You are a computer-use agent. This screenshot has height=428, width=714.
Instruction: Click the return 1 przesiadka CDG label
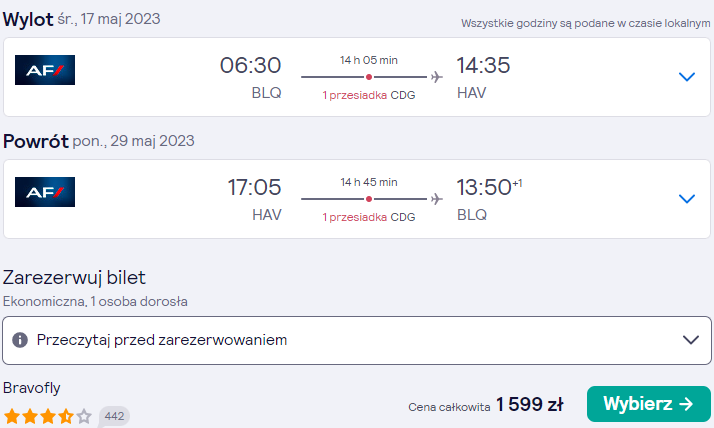pyautogui.click(x=369, y=217)
